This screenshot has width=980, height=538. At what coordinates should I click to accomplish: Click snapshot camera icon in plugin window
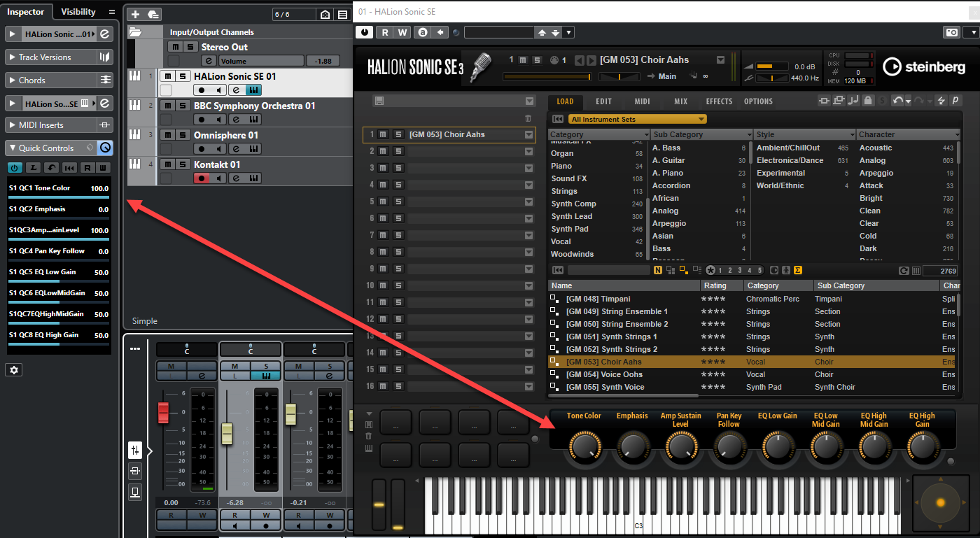pos(951,32)
